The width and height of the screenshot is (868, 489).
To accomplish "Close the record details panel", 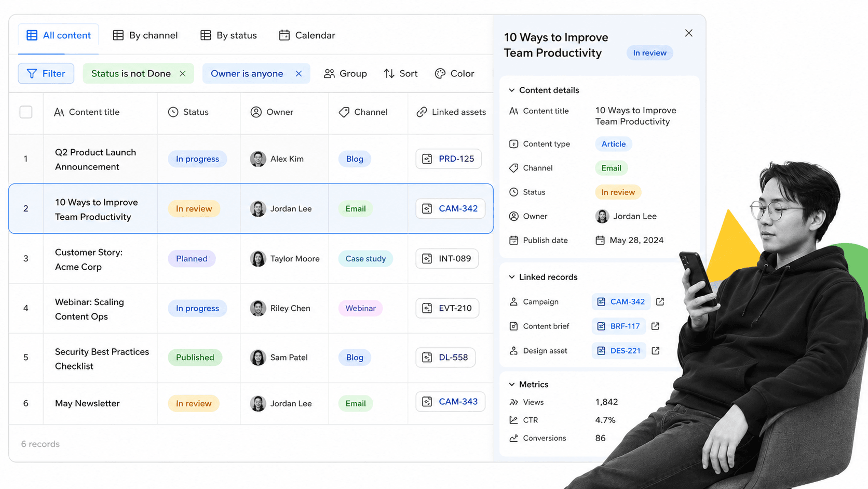I will pos(689,33).
